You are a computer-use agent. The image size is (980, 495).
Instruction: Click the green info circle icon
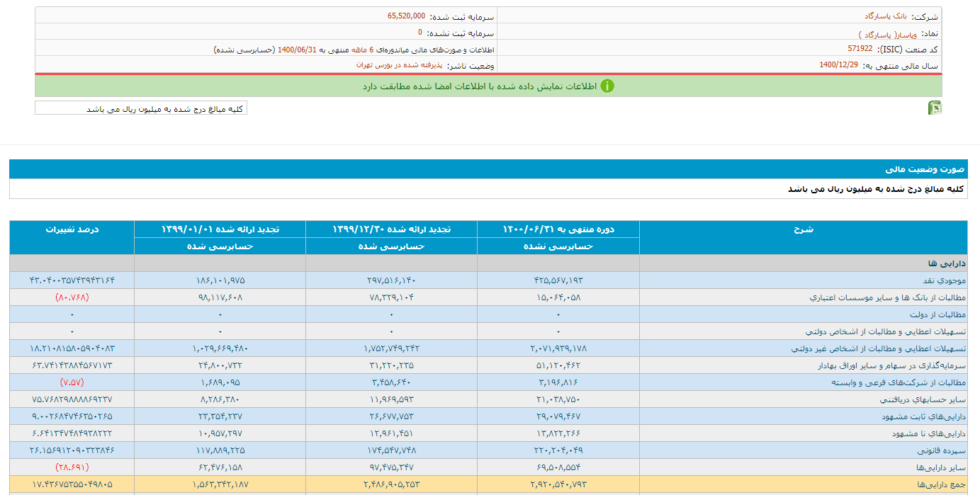[607, 86]
